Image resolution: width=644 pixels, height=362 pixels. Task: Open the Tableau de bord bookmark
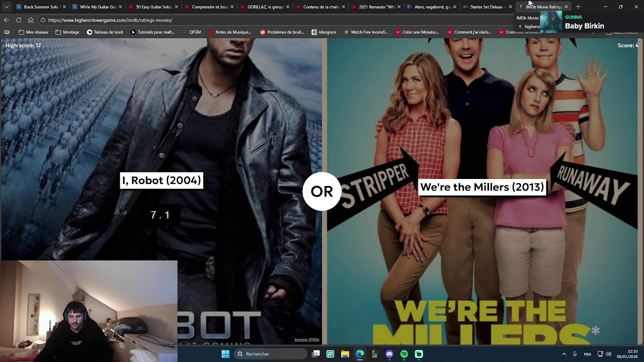coord(105,32)
